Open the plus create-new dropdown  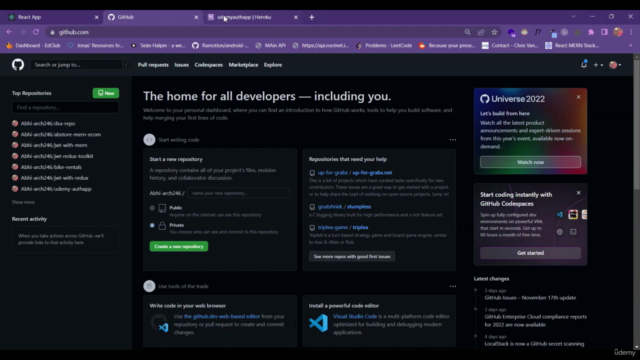[598, 65]
